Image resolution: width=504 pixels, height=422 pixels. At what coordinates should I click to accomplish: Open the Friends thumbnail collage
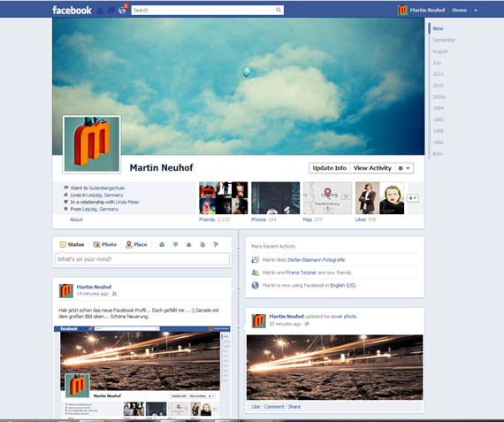point(224,198)
